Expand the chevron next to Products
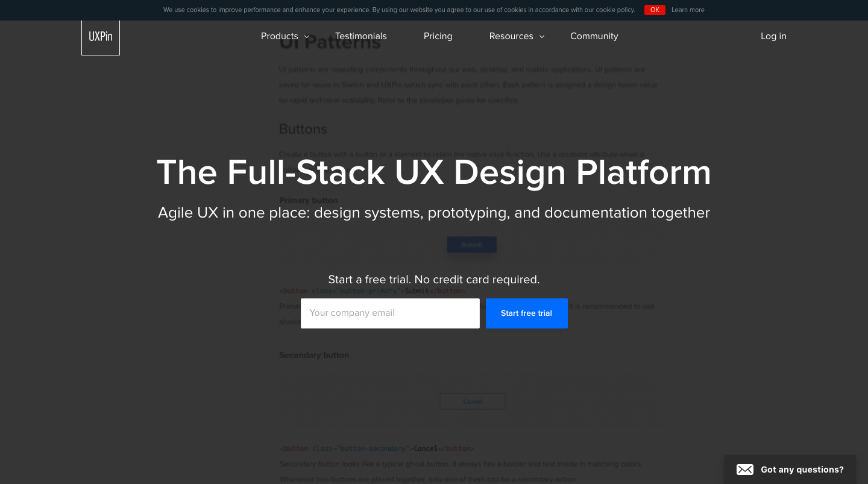The width and height of the screenshot is (868, 484). click(x=307, y=37)
